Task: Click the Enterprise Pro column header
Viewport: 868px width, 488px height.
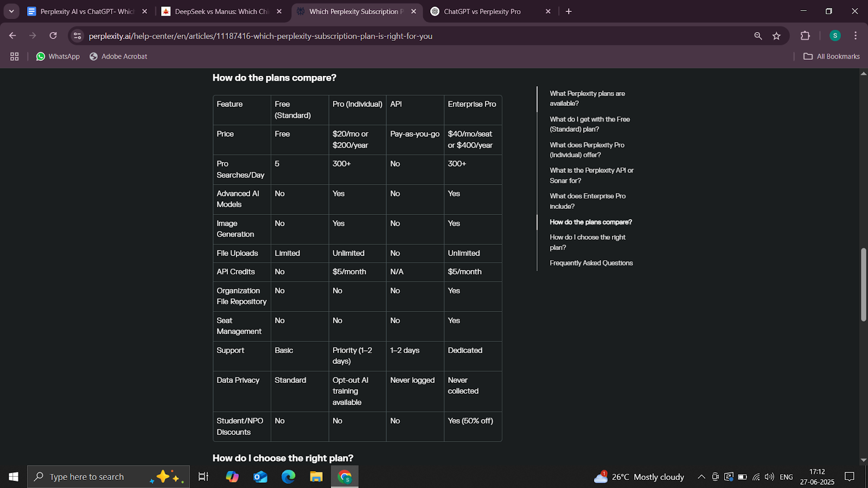Action: pyautogui.click(x=473, y=110)
